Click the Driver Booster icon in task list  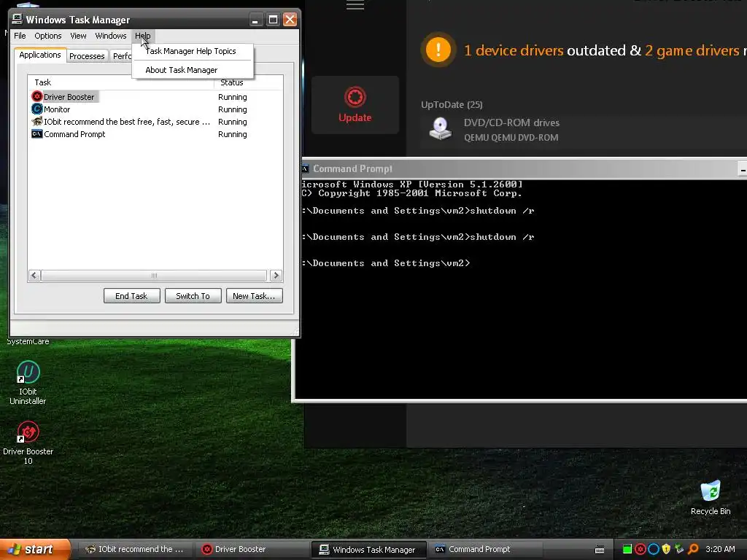click(37, 97)
